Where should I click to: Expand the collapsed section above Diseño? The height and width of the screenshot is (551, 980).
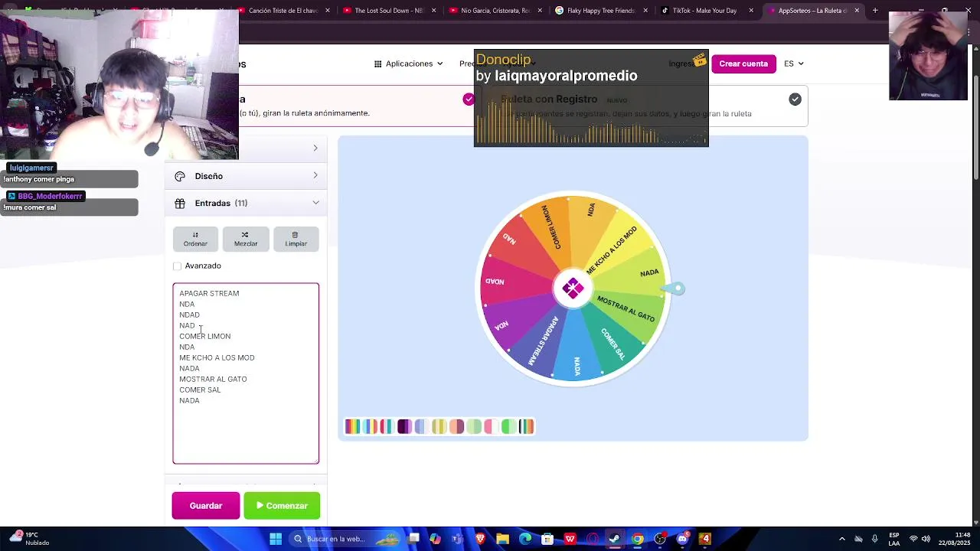(x=246, y=148)
